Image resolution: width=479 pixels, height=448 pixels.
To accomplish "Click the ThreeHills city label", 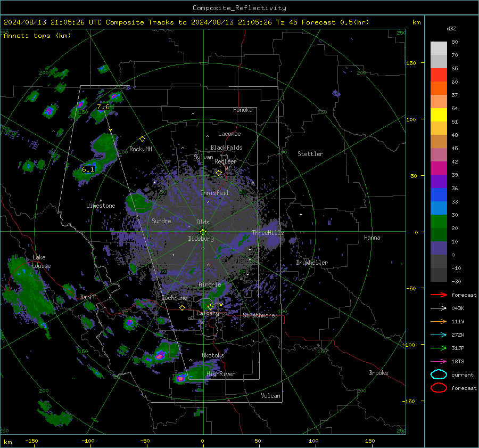I will point(268,233).
